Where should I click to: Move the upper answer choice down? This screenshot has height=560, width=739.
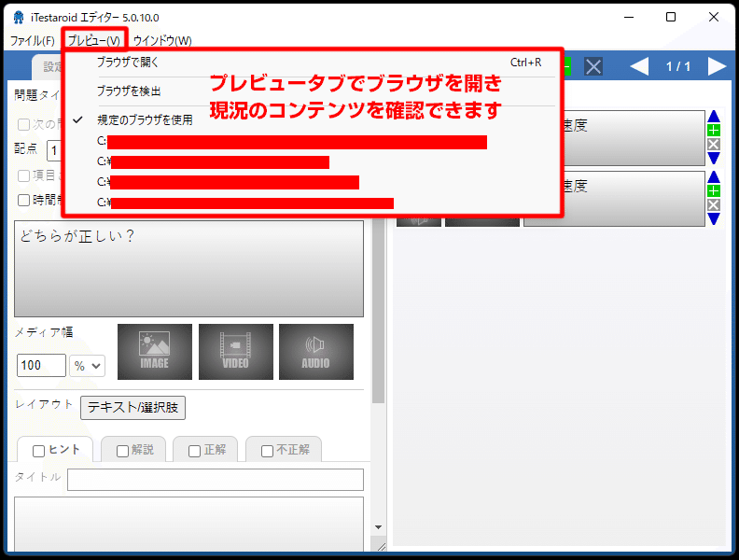(x=714, y=158)
